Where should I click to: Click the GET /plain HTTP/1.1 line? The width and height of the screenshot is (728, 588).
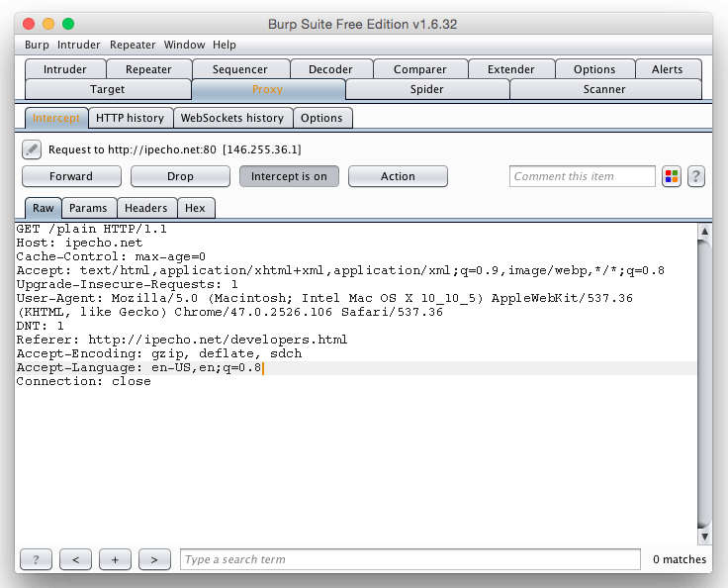pyautogui.click(x=91, y=229)
